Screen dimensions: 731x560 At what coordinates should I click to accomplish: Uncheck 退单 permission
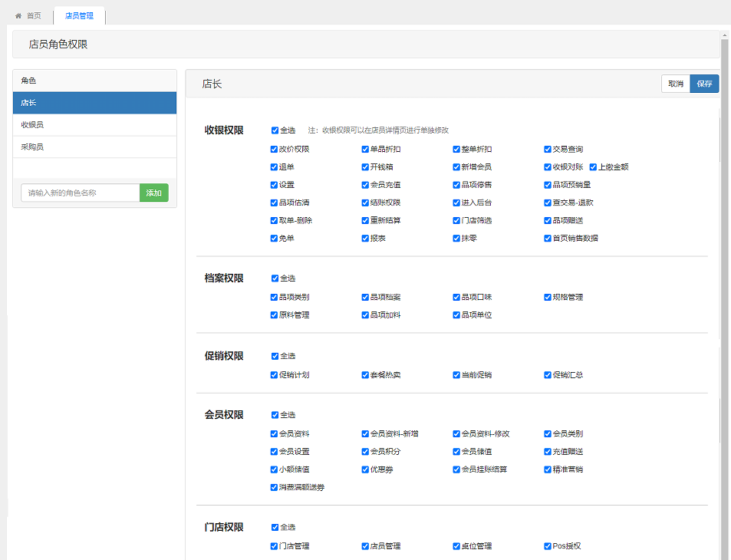point(274,167)
